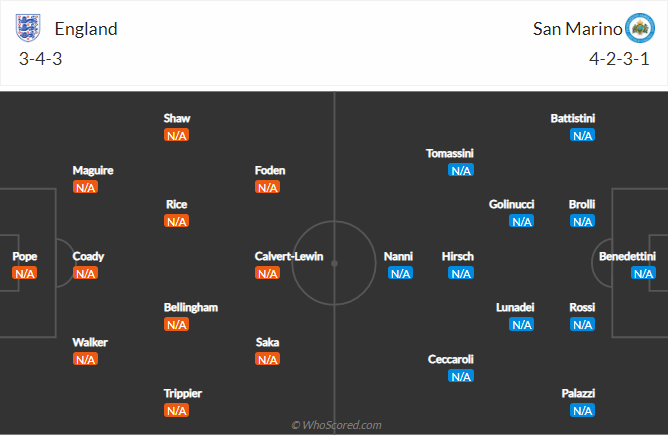Screen dimensions: 668x435
Task: Click Benedettini's blue rating badge
Action: point(642,273)
